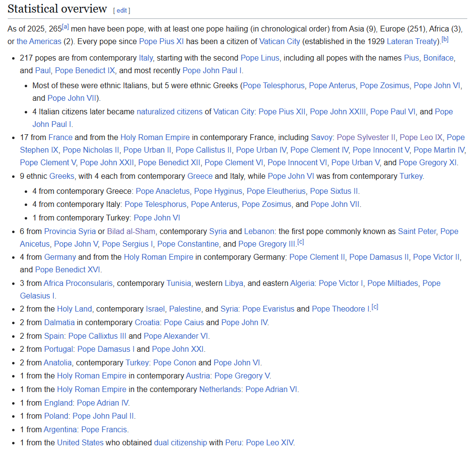Screen dimensions: 476x455
Task: Open the Pope Callixtus III link
Action: pos(97,336)
